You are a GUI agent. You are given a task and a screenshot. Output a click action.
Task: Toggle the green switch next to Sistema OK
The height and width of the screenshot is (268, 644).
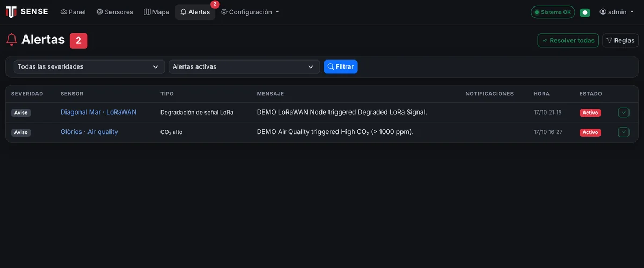point(585,12)
